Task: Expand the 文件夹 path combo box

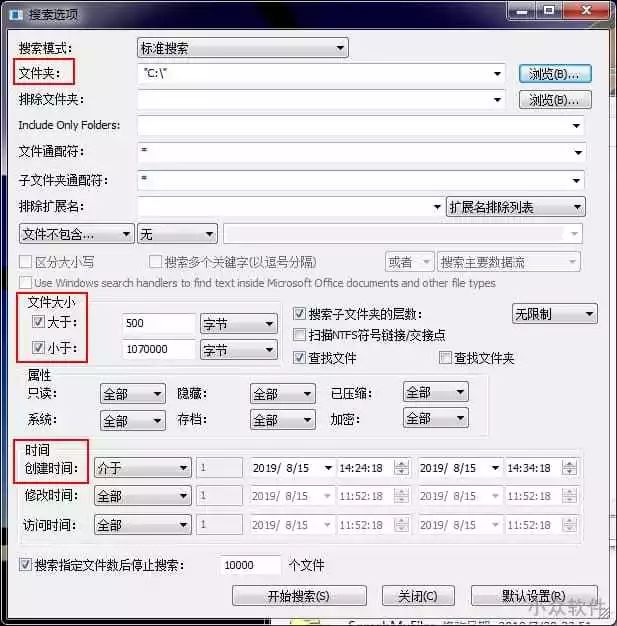Action: (497, 73)
